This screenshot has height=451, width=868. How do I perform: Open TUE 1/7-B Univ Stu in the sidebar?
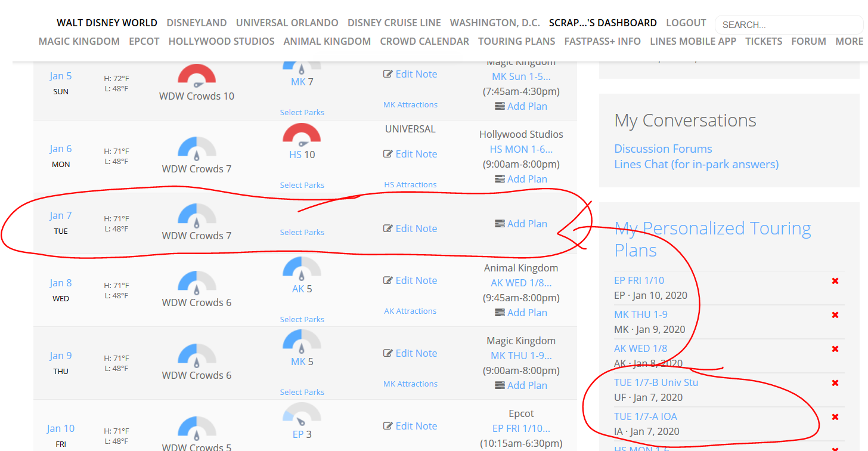(656, 382)
